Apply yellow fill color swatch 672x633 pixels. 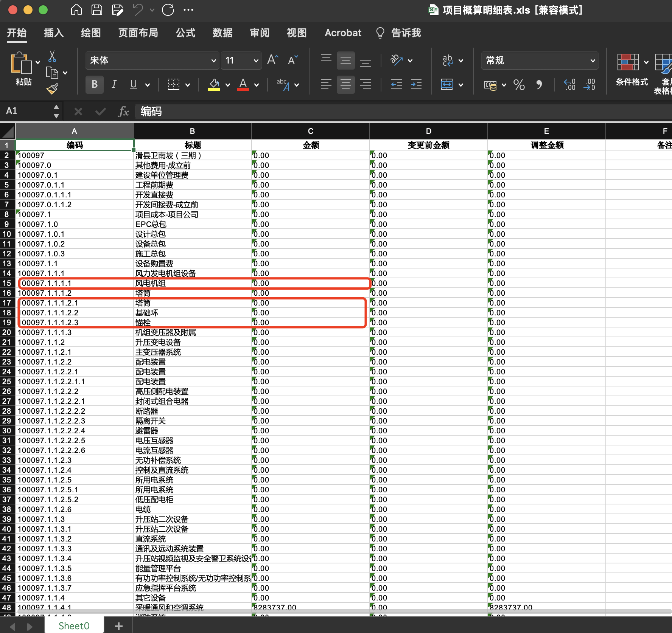pyautogui.click(x=214, y=85)
